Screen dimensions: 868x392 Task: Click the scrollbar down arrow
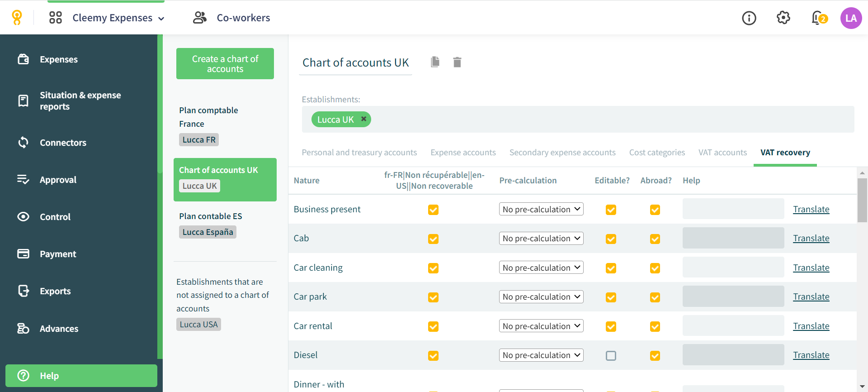[862, 387]
